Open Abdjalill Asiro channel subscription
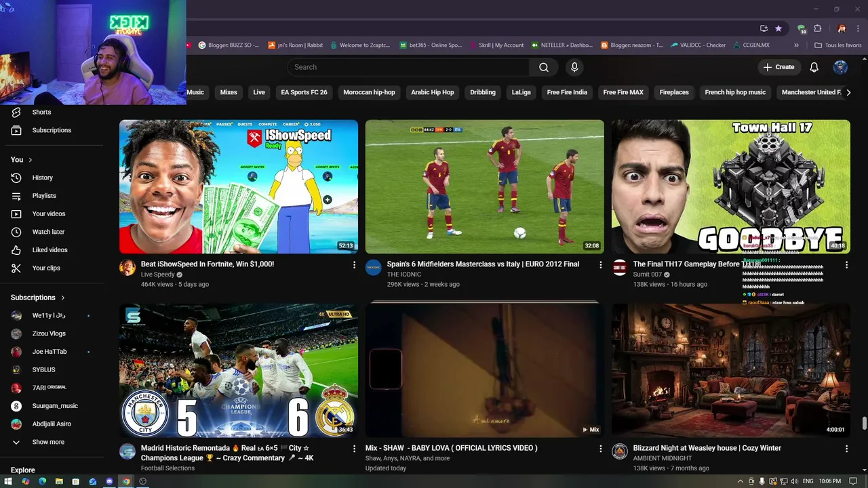Screen dimensions: 868x488 53,424
